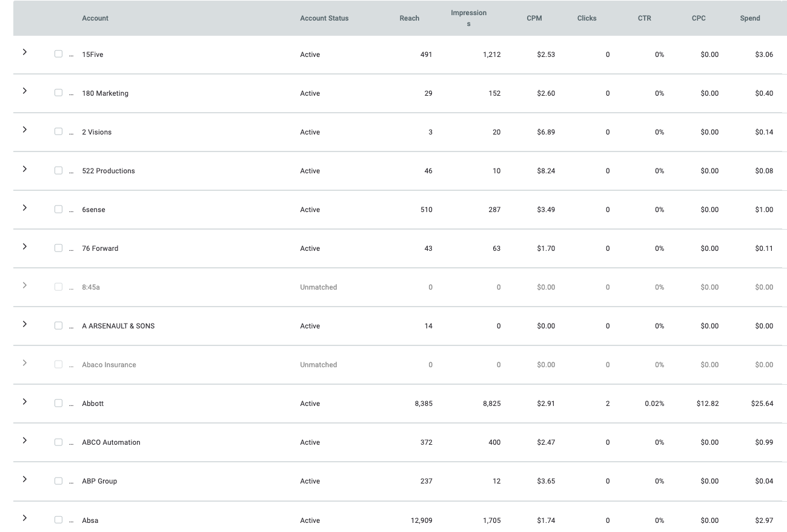Click the Abaco Insurance account name
The width and height of the screenshot is (787, 532).
(109, 365)
